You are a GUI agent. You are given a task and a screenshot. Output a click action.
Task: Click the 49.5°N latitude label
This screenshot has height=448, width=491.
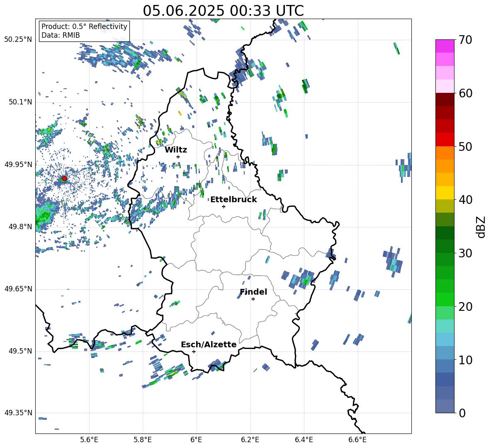click(20, 351)
